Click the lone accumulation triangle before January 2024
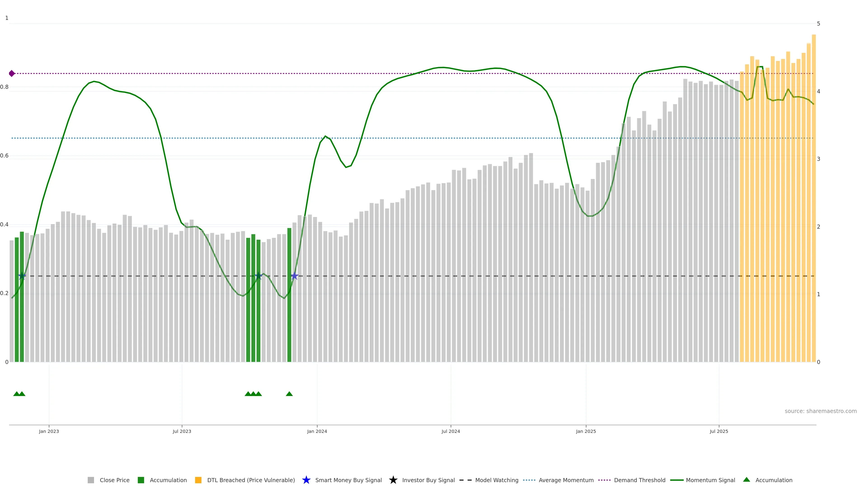 tap(289, 394)
